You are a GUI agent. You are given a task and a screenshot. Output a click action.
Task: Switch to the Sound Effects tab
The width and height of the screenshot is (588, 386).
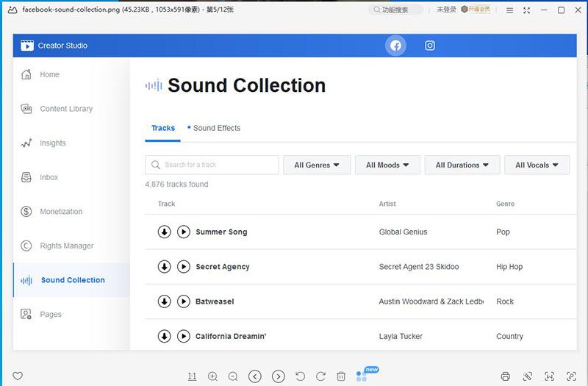[214, 128]
